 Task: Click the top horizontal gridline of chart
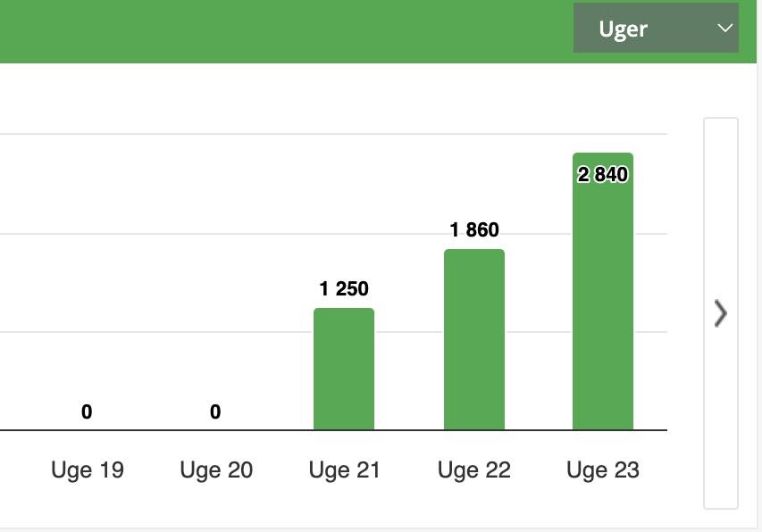(x=268, y=135)
